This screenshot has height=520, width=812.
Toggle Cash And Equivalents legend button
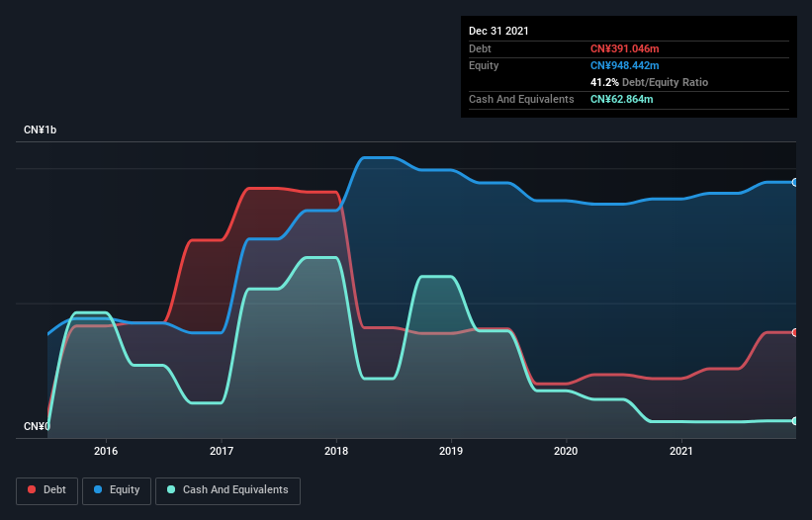click(x=227, y=490)
